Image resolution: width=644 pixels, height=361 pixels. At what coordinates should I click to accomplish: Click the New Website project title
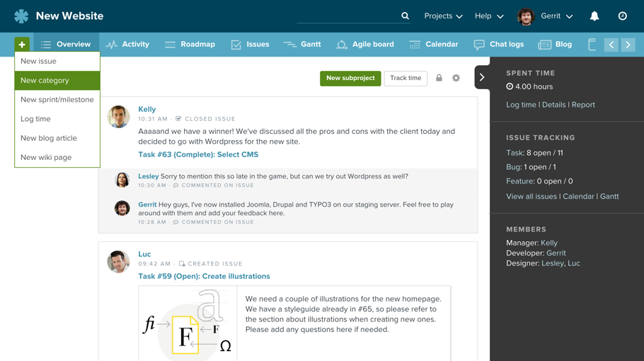pyautogui.click(x=69, y=16)
